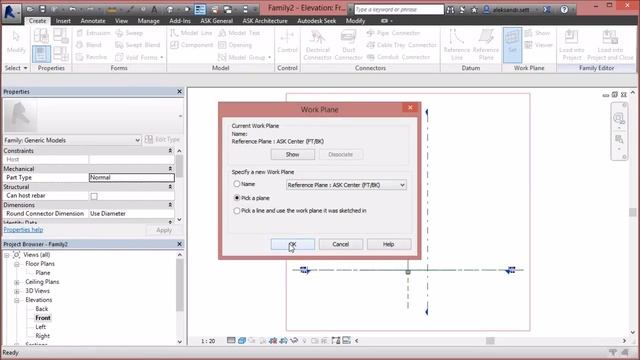Click the Control tool in ribbon
The image size is (640, 360).
287,42
